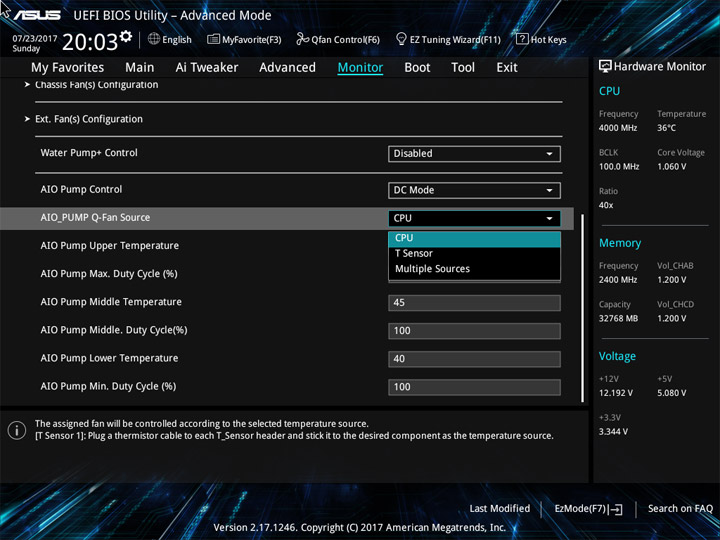Image resolution: width=720 pixels, height=540 pixels.
Task: Click Last Modified button
Action: [500, 509]
